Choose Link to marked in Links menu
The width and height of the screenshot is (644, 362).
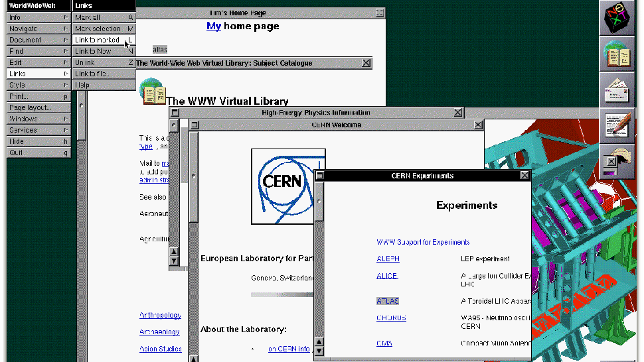(104, 40)
